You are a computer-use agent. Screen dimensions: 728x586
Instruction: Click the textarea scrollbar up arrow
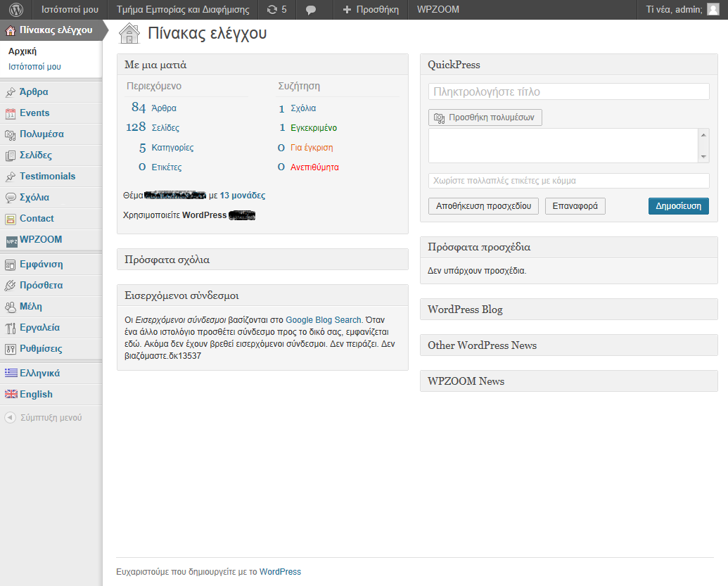(x=703, y=134)
